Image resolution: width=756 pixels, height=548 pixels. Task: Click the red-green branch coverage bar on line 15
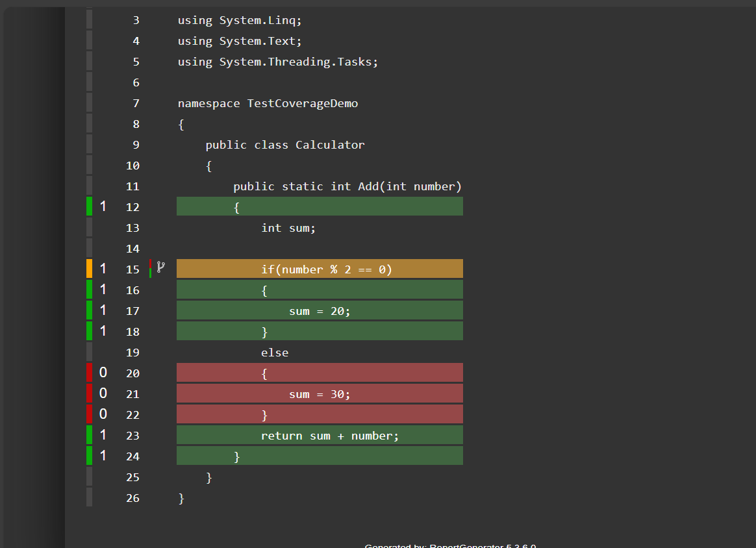[151, 269]
